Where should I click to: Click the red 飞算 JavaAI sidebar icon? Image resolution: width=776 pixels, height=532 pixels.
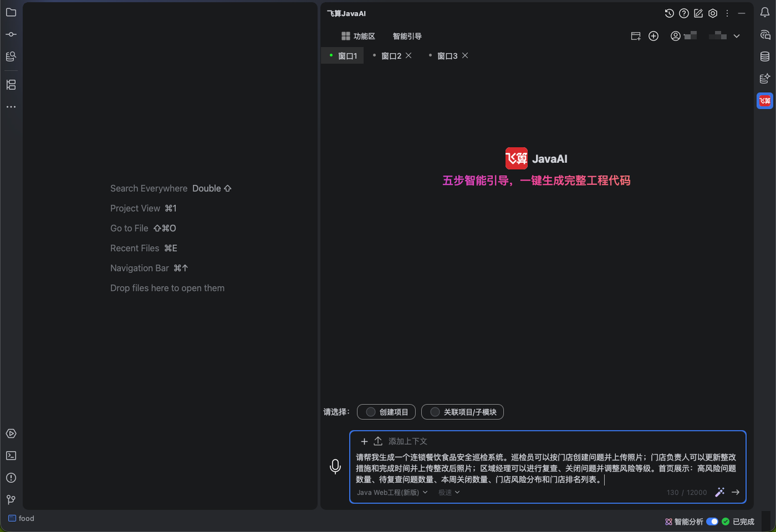[765, 101]
